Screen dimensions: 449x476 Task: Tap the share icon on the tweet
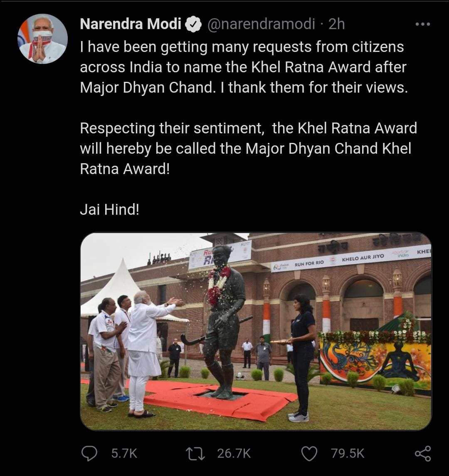click(423, 453)
